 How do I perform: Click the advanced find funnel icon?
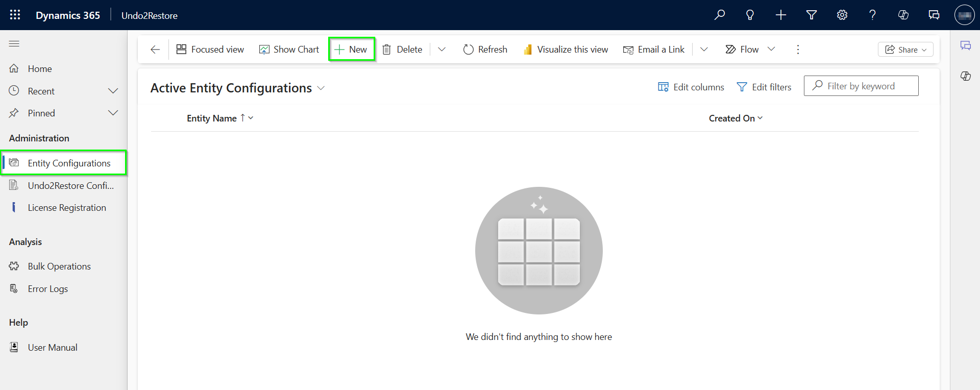811,15
